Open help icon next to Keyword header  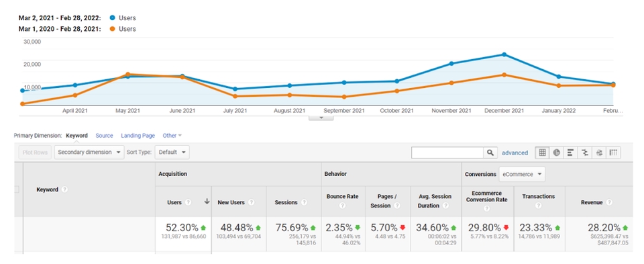click(64, 189)
